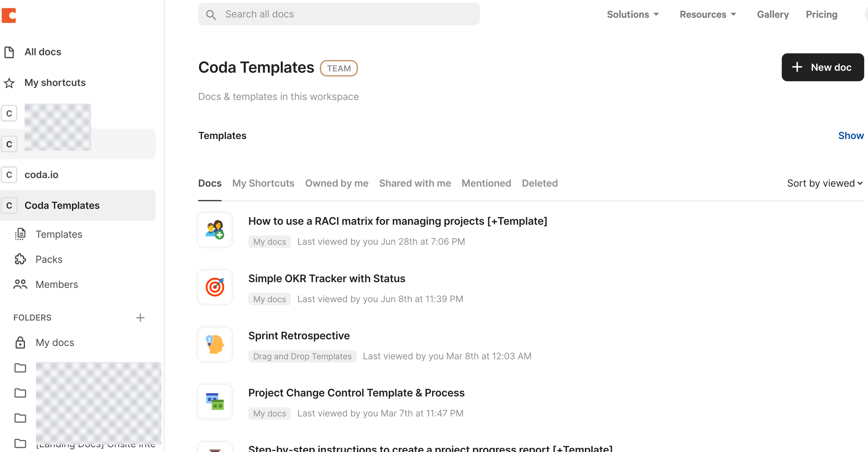The width and height of the screenshot is (868, 452).
Task: Switch to the Shared with me tab
Action: click(x=415, y=183)
